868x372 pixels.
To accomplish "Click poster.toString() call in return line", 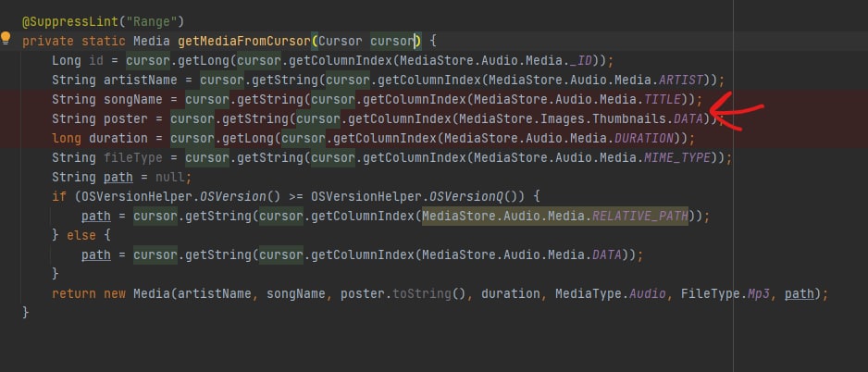I will (x=404, y=293).
